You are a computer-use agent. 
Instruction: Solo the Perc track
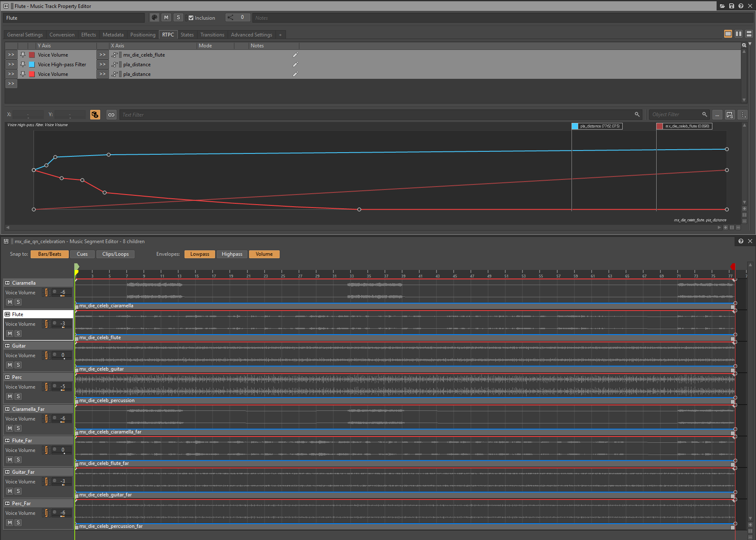(x=18, y=397)
